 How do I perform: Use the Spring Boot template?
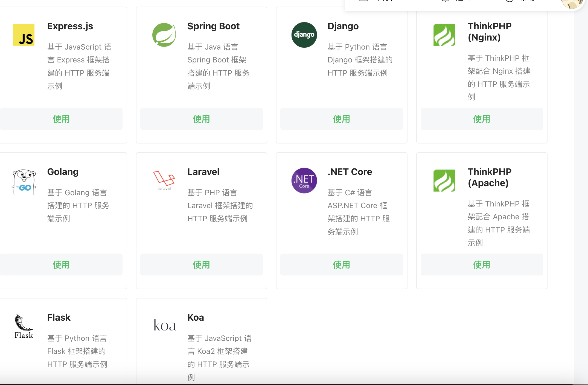point(202,119)
